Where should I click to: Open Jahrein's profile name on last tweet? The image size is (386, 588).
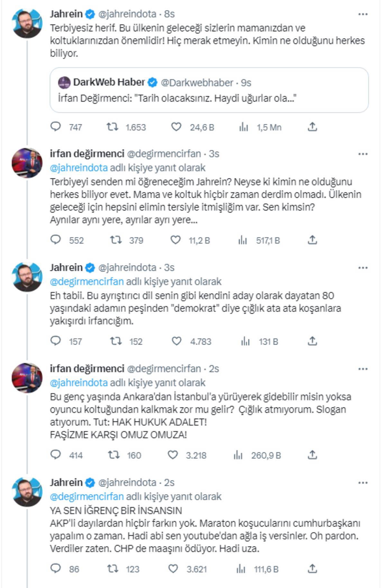[x=66, y=482]
